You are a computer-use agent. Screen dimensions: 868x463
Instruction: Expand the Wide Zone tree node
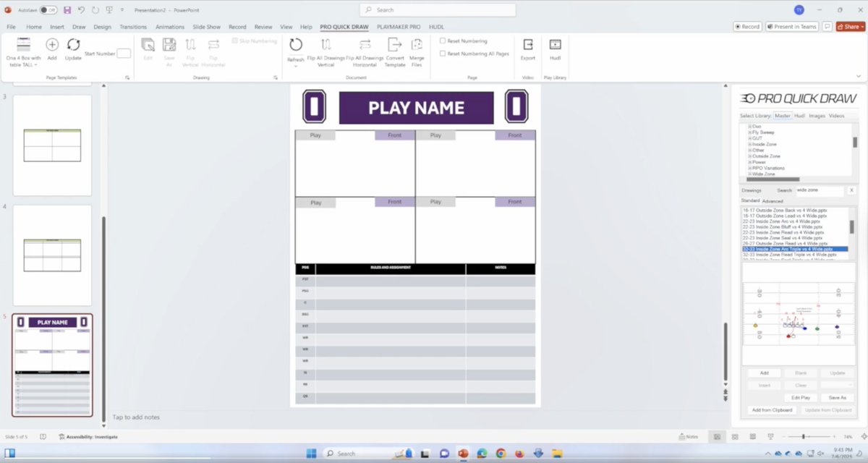tap(750, 174)
